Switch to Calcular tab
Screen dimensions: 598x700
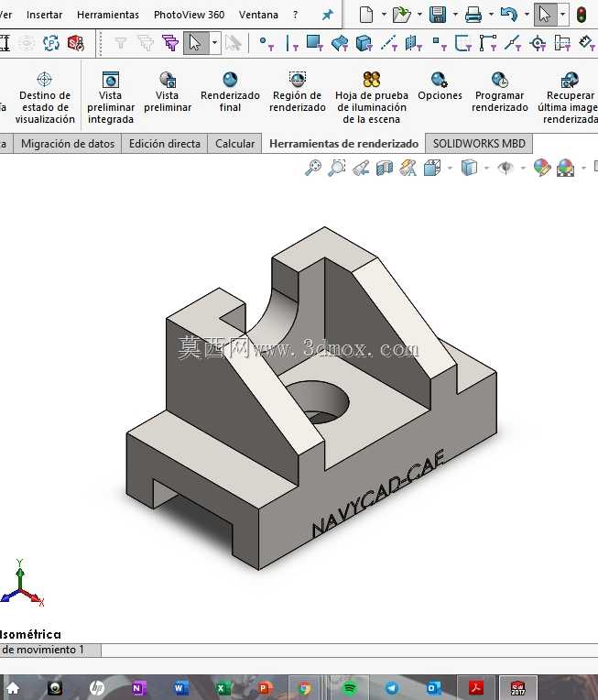(234, 144)
